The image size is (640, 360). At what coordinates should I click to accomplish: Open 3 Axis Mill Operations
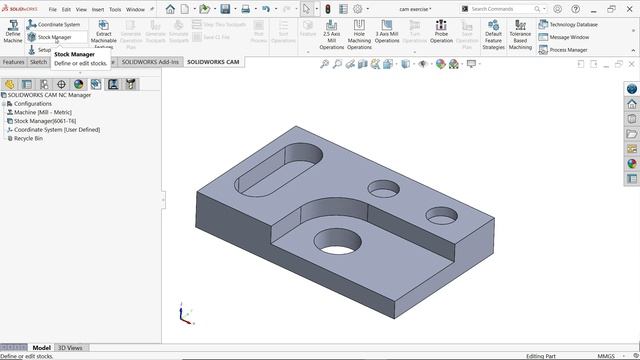(387, 32)
